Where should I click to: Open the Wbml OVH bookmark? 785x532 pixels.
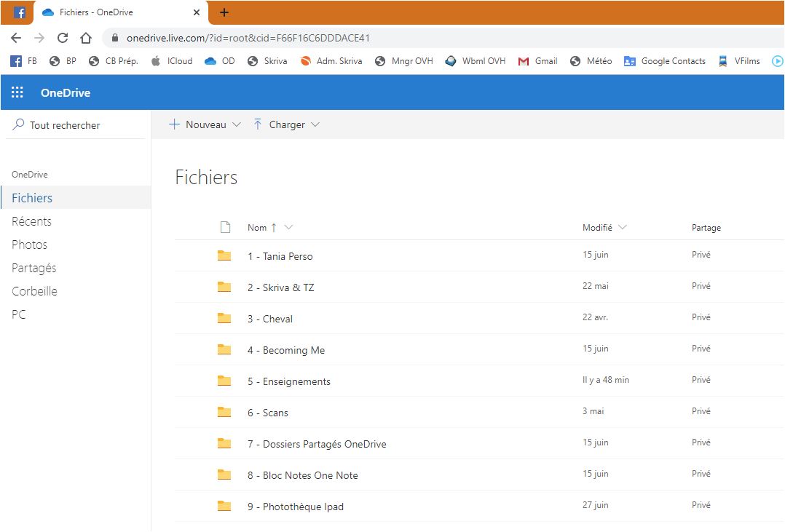pos(476,61)
